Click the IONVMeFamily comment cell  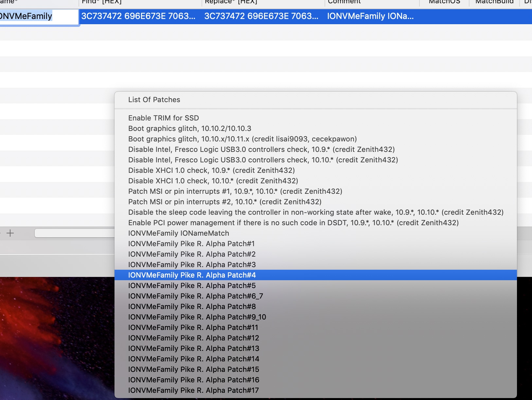[x=370, y=16]
